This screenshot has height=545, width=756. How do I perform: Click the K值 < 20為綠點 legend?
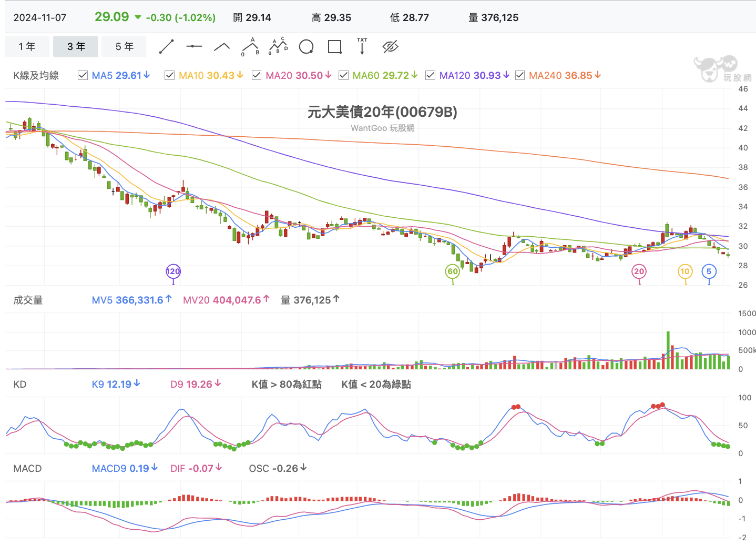[376, 385]
